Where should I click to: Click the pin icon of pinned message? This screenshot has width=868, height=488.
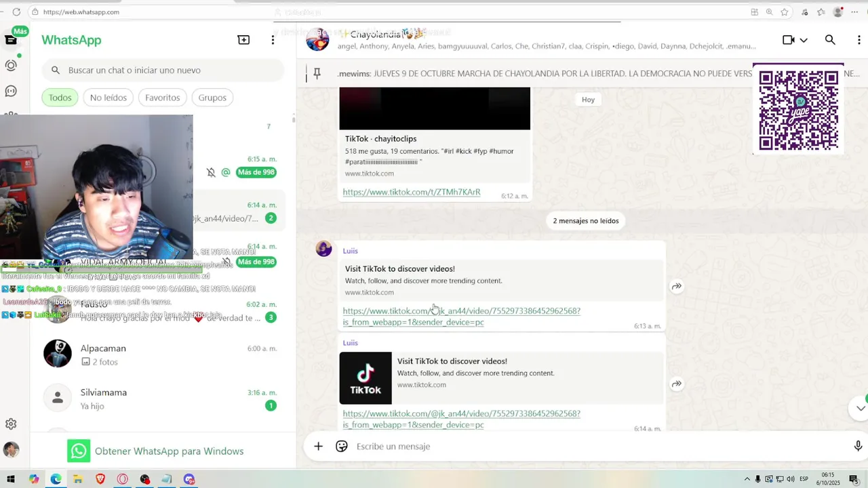pyautogui.click(x=317, y=73)
